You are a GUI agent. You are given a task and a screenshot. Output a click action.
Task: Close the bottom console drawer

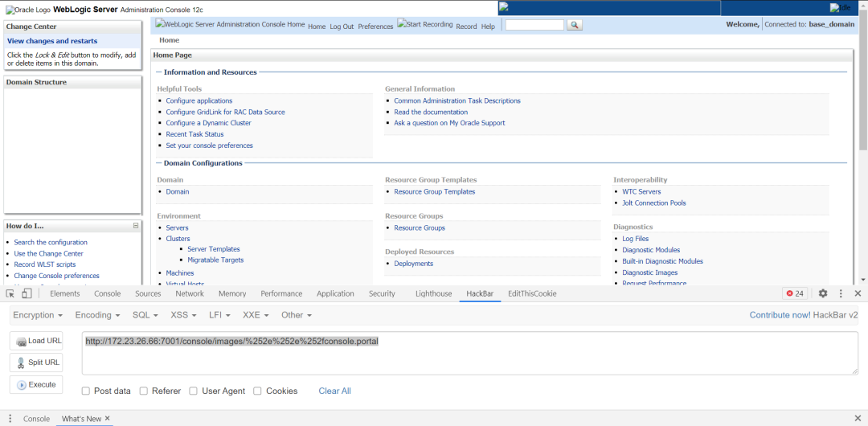click(858, 418)
